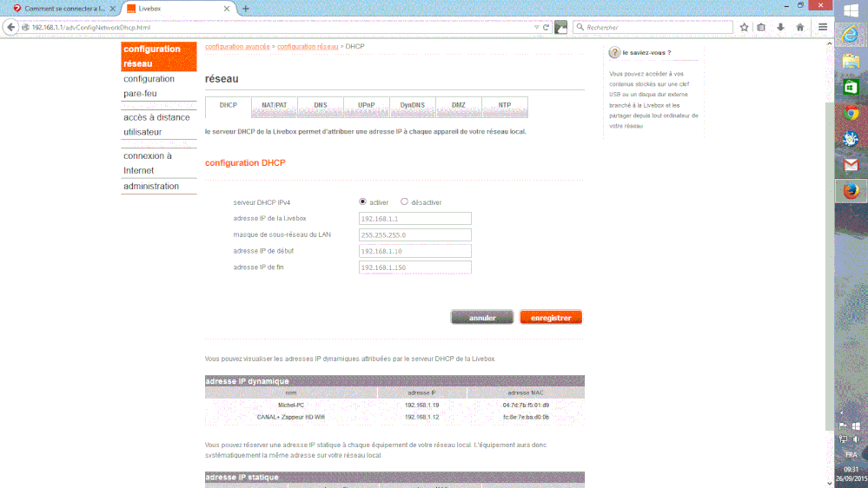
Task: Select the 'Michel-PC' device name
Action: point(291,405)
